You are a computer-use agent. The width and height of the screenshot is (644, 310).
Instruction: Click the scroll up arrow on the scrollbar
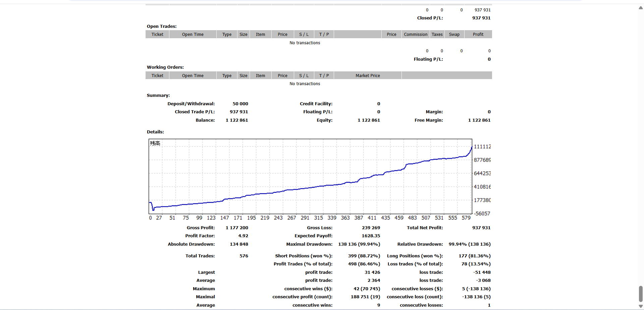(641, 8)
